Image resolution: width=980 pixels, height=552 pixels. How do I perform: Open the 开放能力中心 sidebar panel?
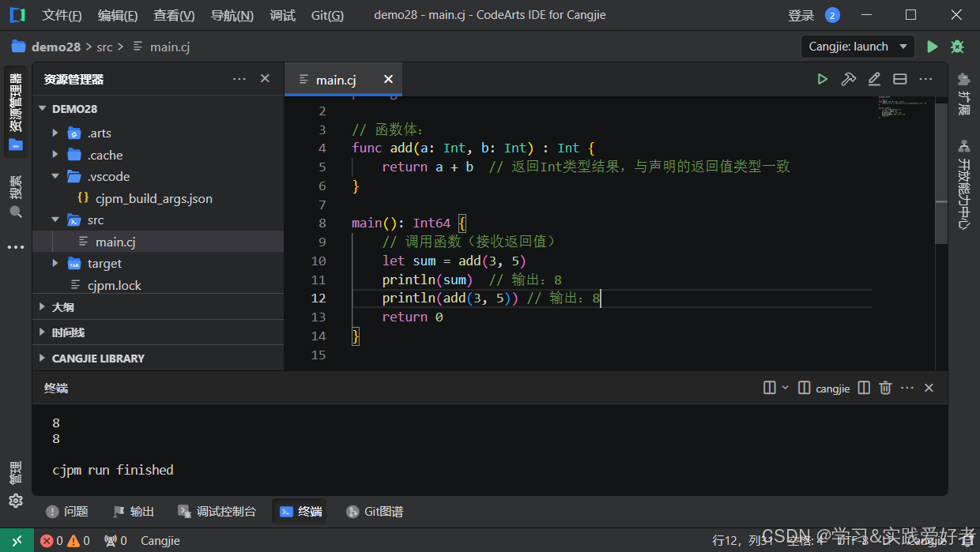963,184
